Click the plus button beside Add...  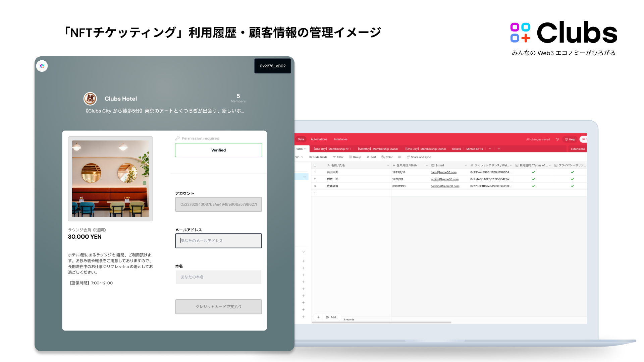pyautogui.click(x=318, y=317)
